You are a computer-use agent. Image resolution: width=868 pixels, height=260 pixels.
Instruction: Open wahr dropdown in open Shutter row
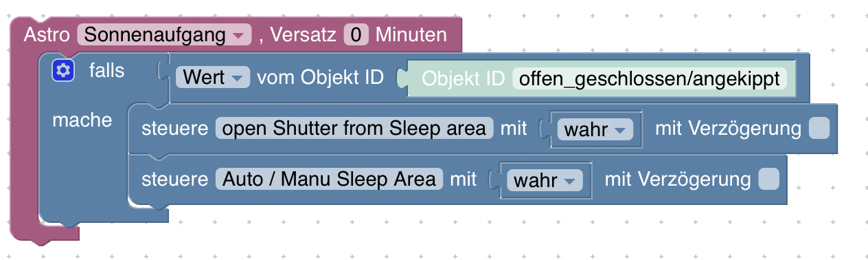pos(594,129)
